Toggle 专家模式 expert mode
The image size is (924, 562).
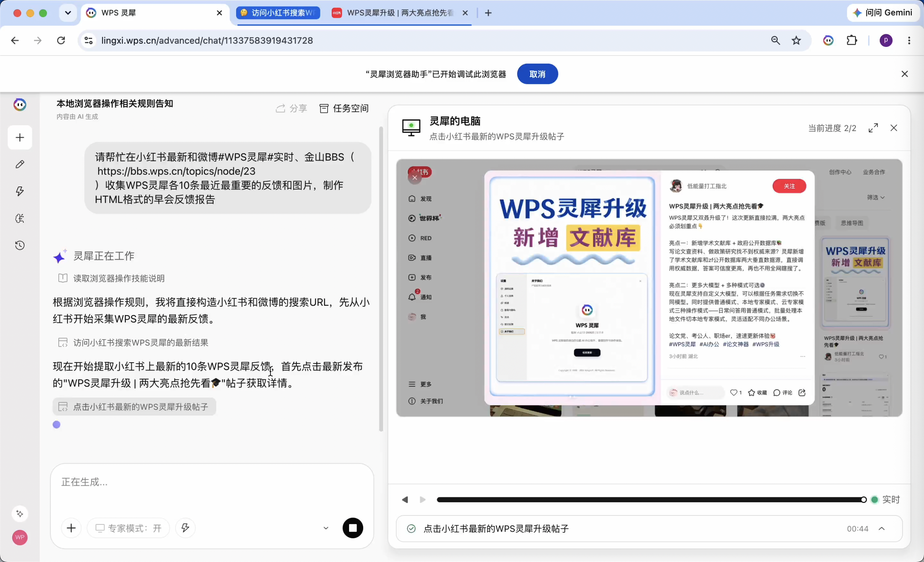coord(128,528)
